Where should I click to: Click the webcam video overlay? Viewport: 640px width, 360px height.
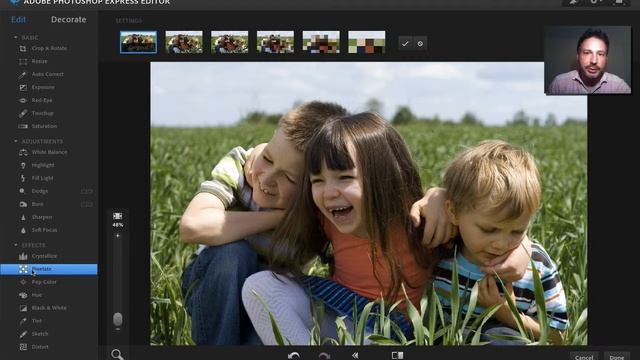click(588, 60)
